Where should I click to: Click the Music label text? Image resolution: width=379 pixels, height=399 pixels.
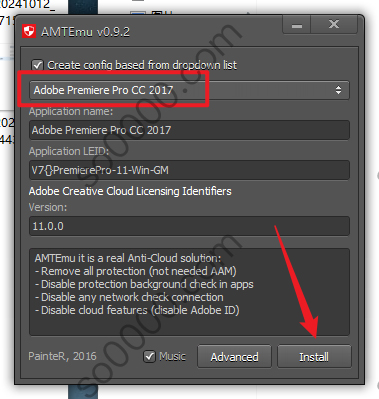(172, 356)
